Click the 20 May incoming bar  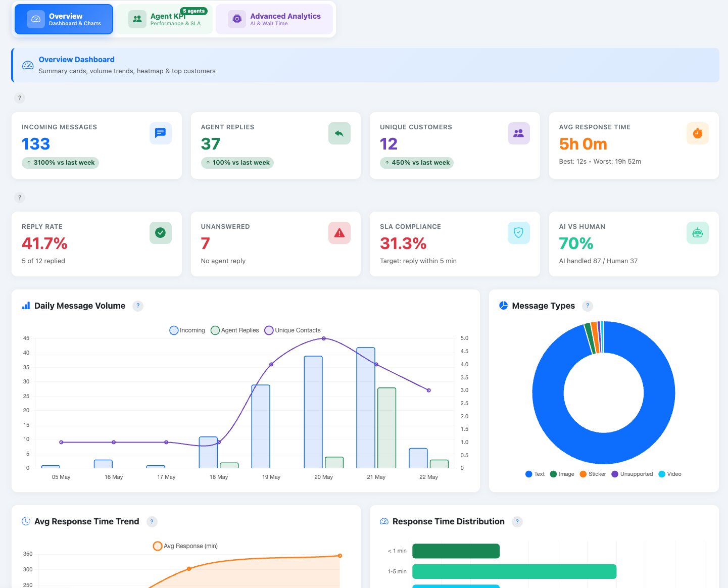[313, 412]
